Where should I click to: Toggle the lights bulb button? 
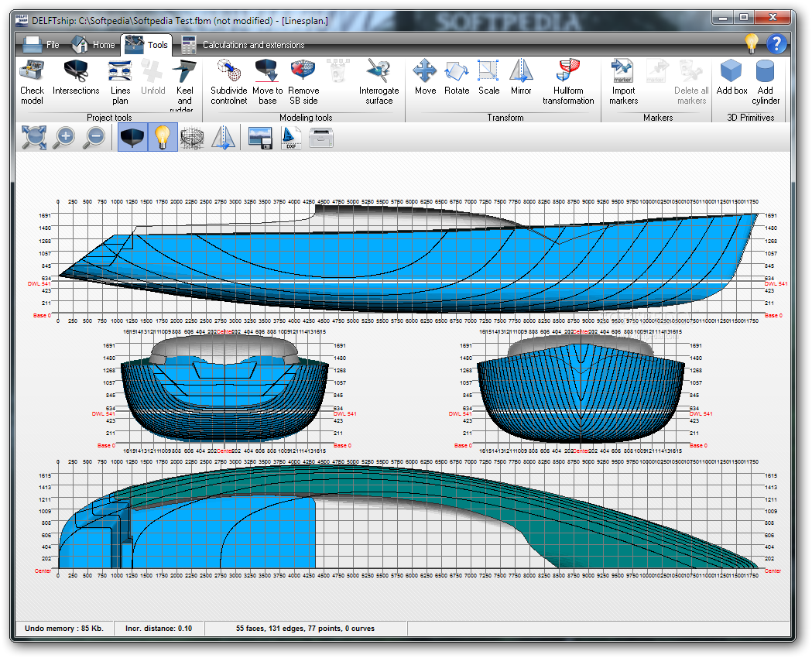[163, 138]
